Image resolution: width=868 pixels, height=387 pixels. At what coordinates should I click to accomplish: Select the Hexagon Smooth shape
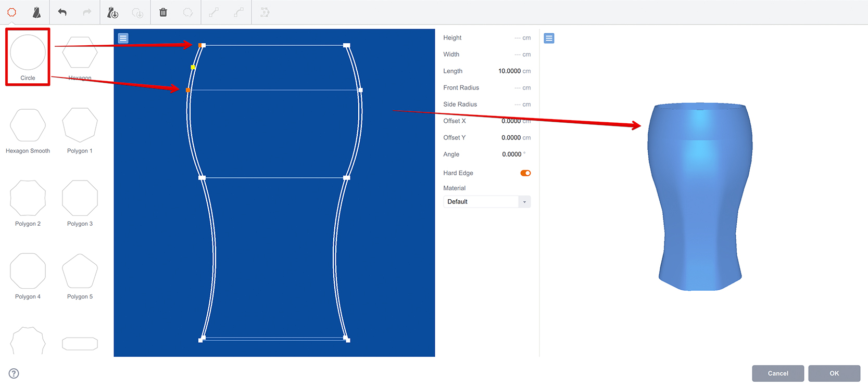click(28, 131)
